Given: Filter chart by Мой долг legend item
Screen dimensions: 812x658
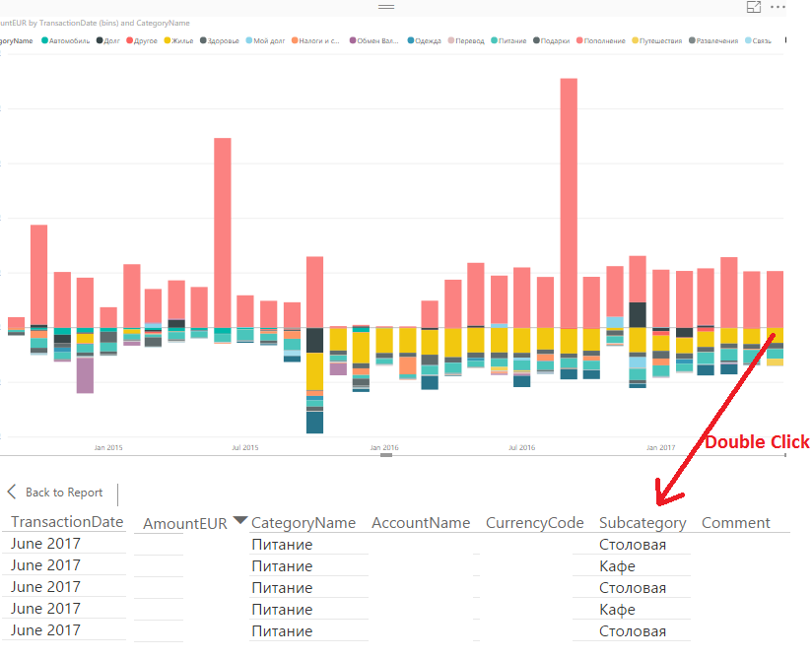Looking at the screenshot, I should point(265,40).
